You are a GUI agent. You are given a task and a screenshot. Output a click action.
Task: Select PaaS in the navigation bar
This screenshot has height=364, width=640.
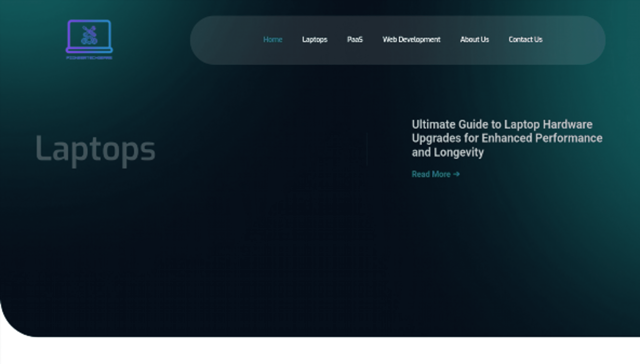(355, 39)
